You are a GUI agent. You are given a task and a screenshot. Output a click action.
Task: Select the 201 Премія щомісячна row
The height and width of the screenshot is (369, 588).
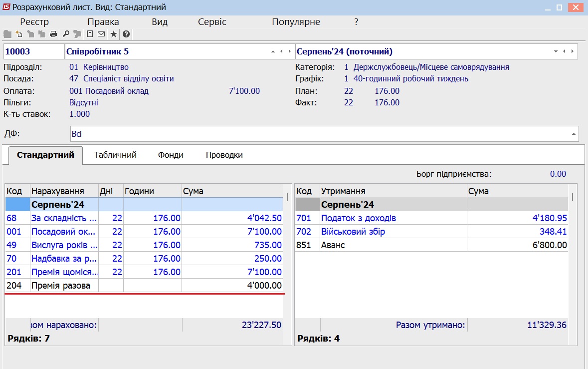[x=144, y=272]
